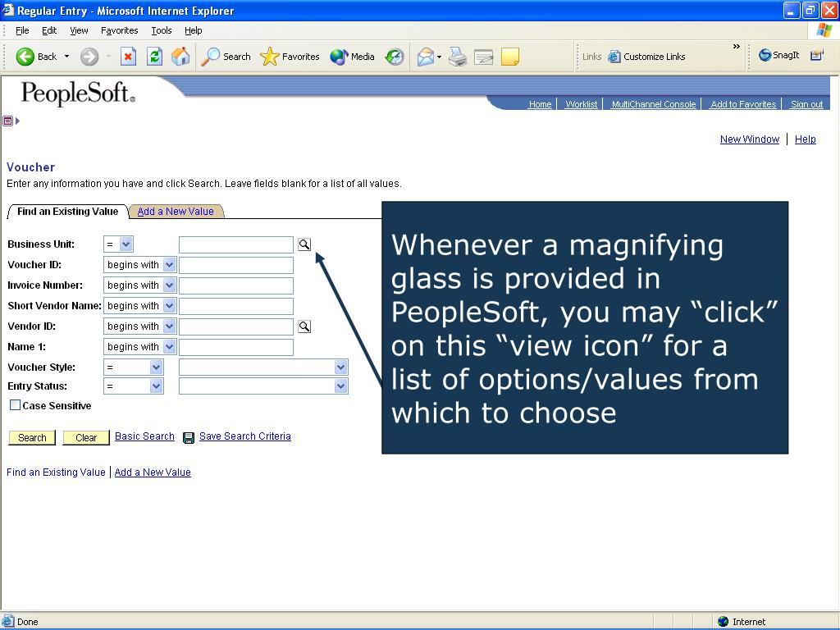Click the page Help link

tap(806, 139)
